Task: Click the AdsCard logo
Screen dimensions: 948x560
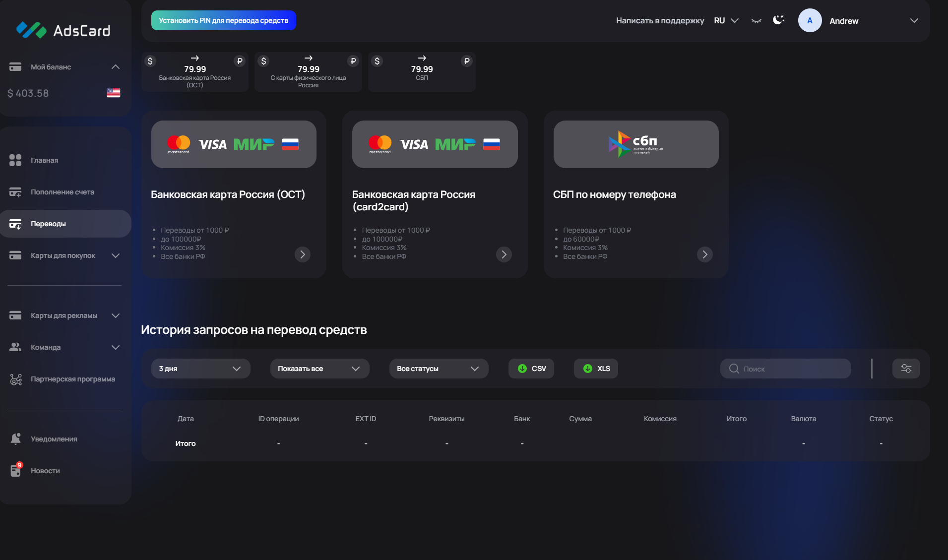Action: (63, 30)
